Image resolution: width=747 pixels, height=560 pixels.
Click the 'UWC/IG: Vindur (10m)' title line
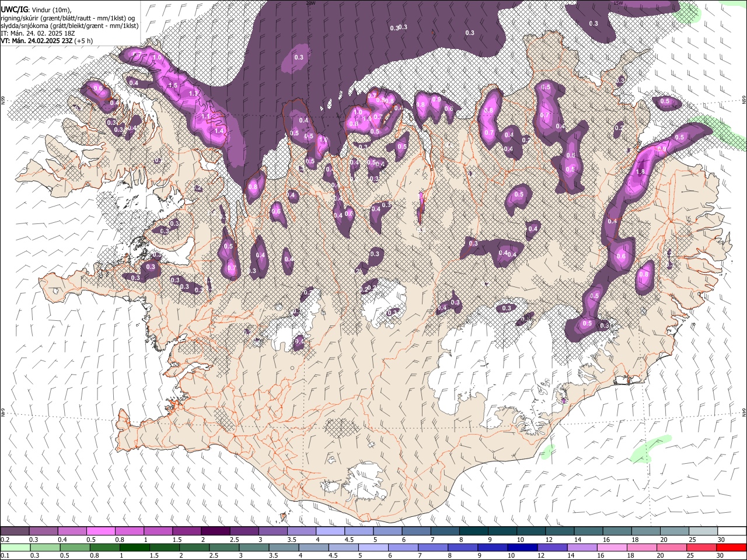36,9
